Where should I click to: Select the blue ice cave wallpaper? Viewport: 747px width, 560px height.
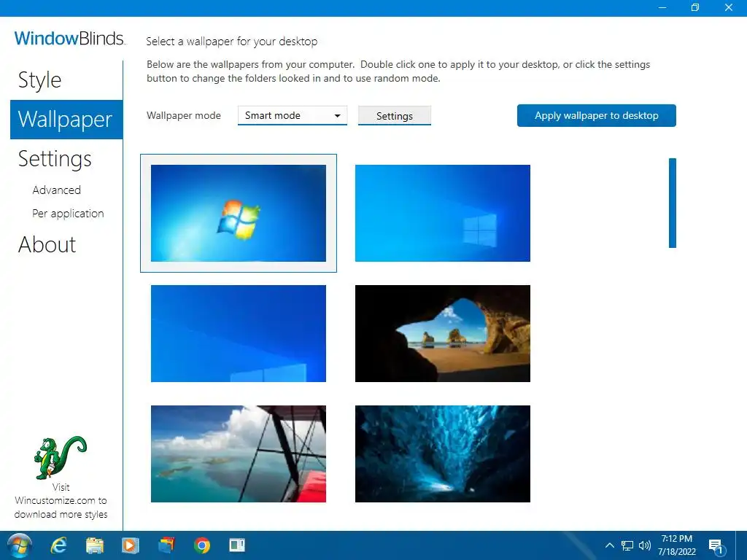(x=443, y=454)
